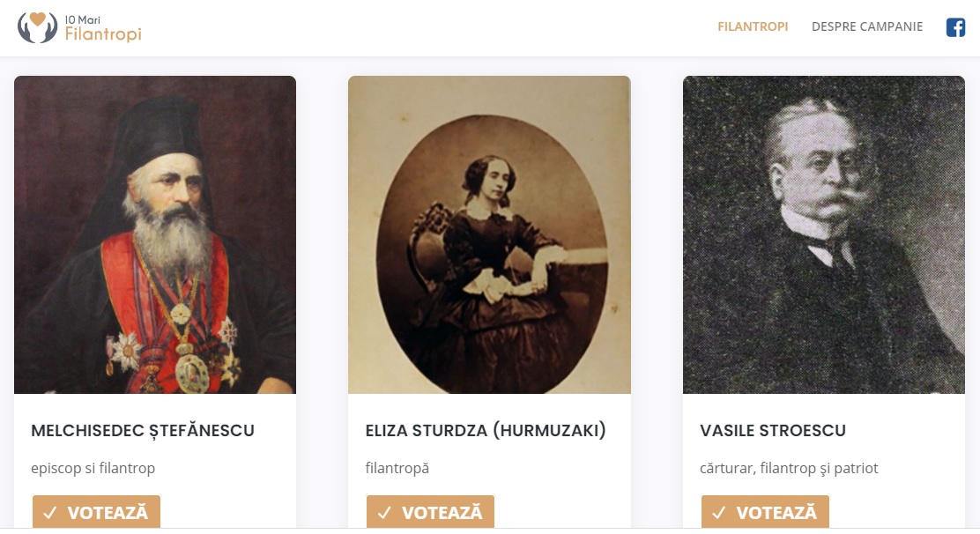This screenshot has width=980, height=534.
Task: Open the portrait of Melchisedec Ștefănescu
Action: tap(155, 234)
